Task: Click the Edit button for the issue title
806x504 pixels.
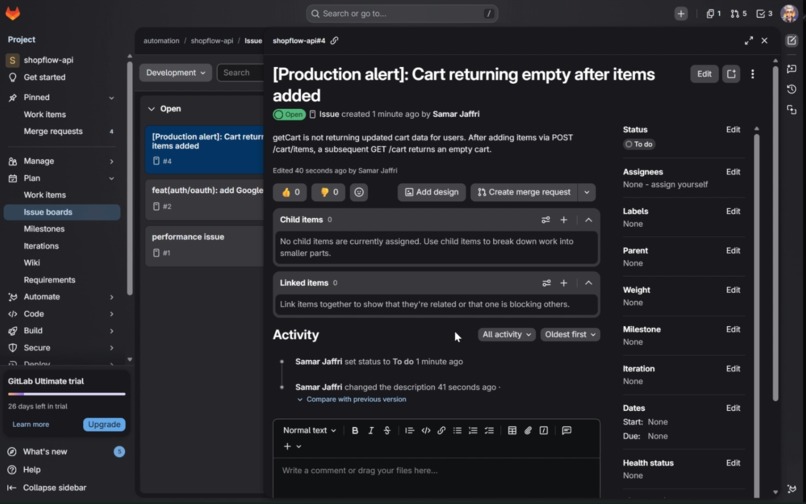Action: (704, 74)
